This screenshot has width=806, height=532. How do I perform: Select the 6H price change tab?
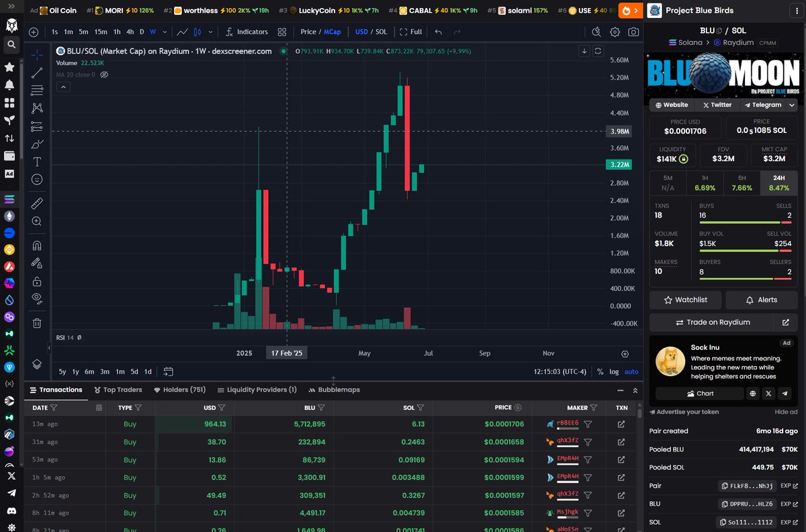click(x=742, y=183)
